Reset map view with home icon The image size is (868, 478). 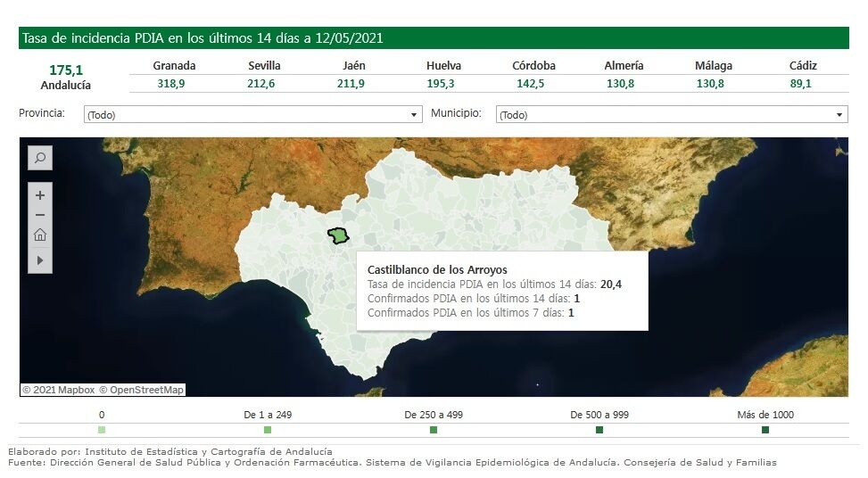tap(40, 235)
